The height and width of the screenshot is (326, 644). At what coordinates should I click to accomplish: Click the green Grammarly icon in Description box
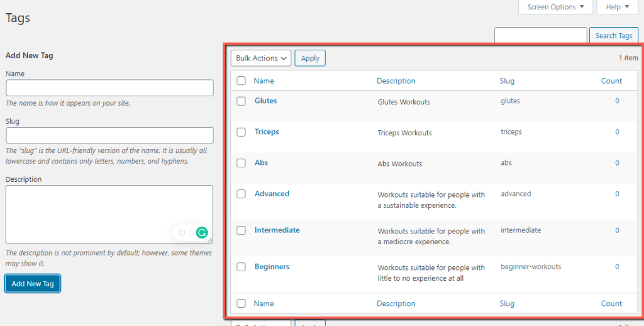click(x=202, y=233)
